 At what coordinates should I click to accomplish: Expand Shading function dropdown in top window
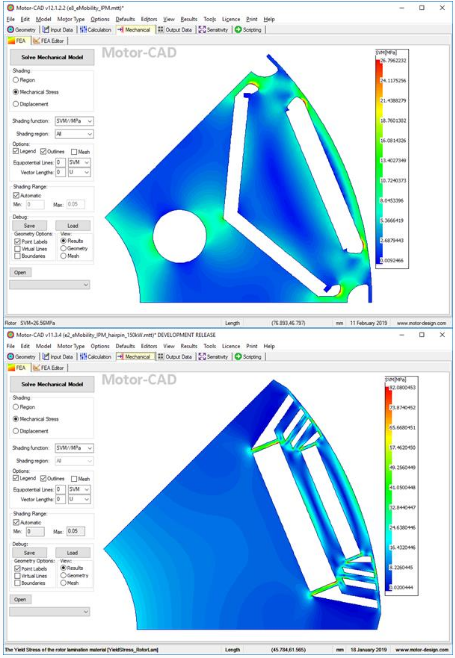[74, 121]
